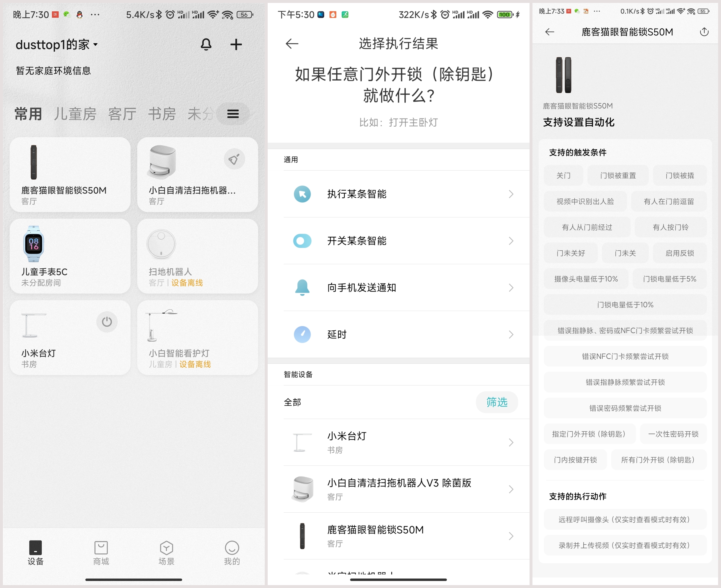Select 指定门外开锁（除钥匙）trigger
Image resolution: width=721 pixels, height=588 pixels.
[x=590, y=434]
